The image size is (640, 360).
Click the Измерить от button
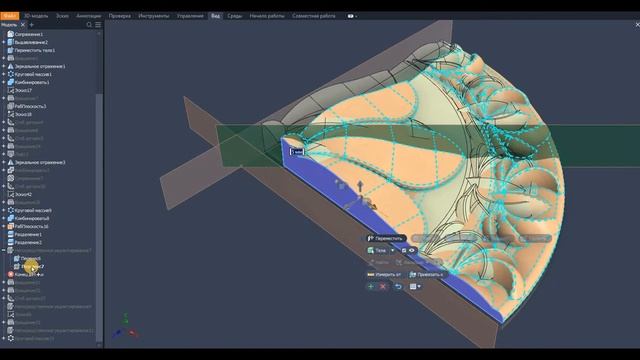[384, 275]
